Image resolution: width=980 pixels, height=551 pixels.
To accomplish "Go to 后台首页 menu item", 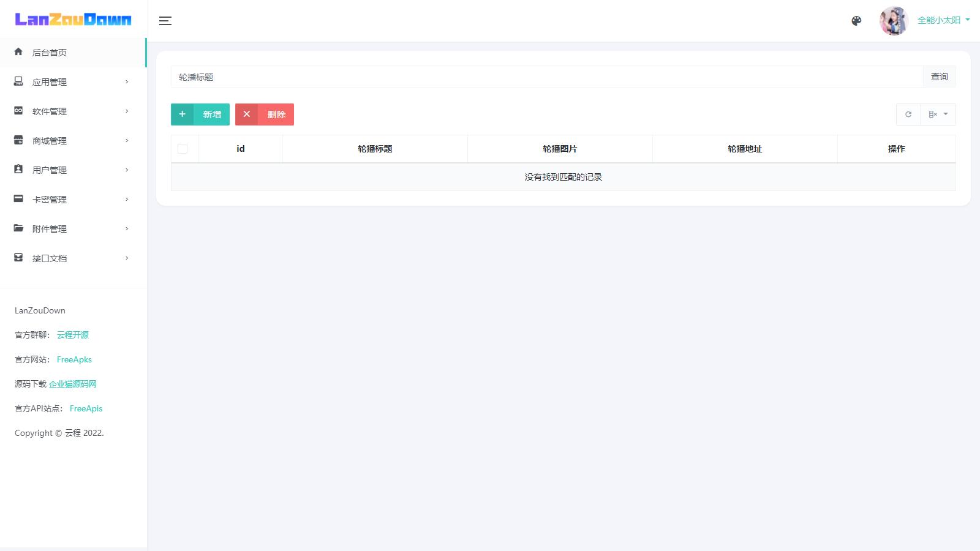I will [73, 53].
